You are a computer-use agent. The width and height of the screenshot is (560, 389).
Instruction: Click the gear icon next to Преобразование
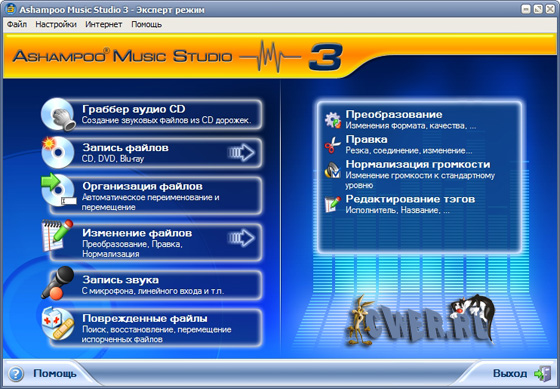click(332, 120)
